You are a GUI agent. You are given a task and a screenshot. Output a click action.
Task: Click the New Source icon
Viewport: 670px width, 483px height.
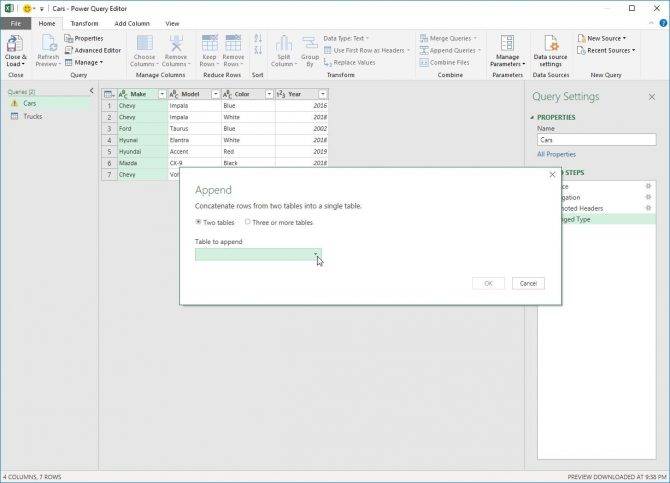click(x=581, y=38)
